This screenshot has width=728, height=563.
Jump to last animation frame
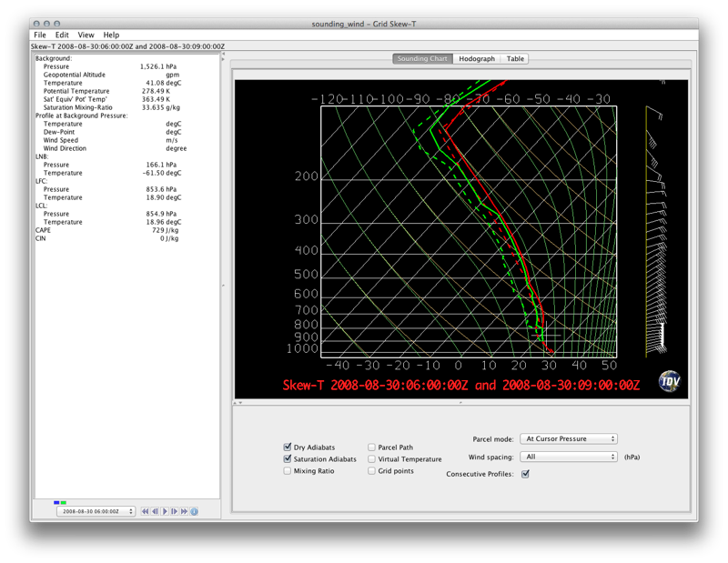[184, 512]
